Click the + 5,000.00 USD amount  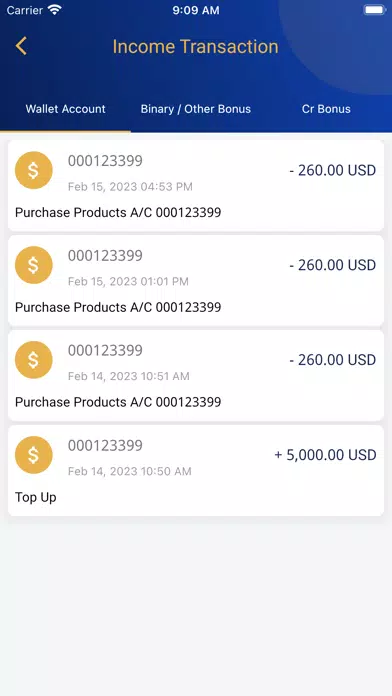click(325, 455)
